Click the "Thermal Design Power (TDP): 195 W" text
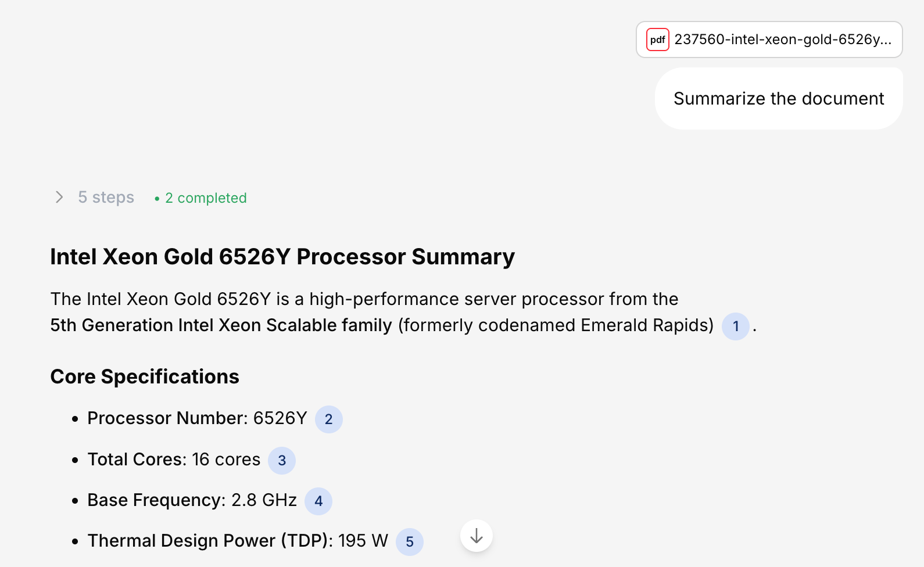Image resolution: width=924 pixels, height=567 pixels. [237, 541]
